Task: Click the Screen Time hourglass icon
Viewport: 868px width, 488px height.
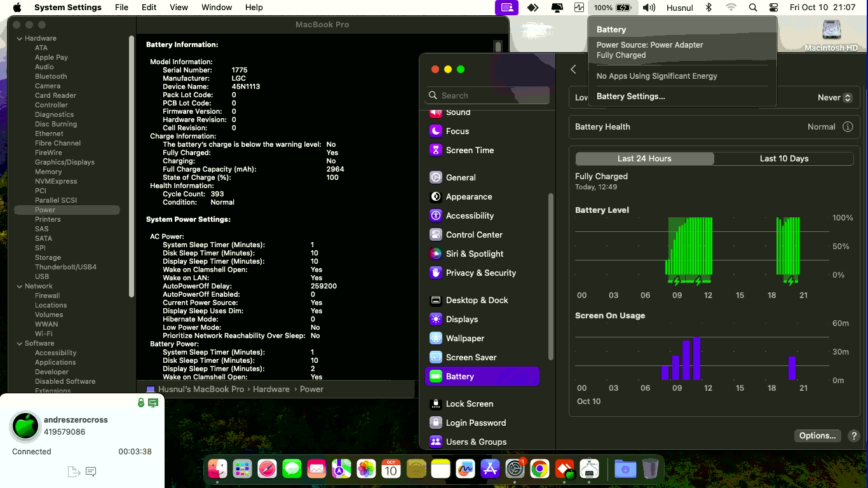Action: (435, 150)
